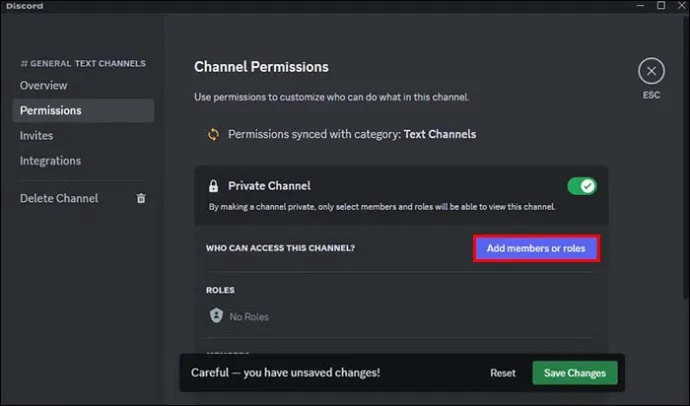Save Changes using the green button

575,373
